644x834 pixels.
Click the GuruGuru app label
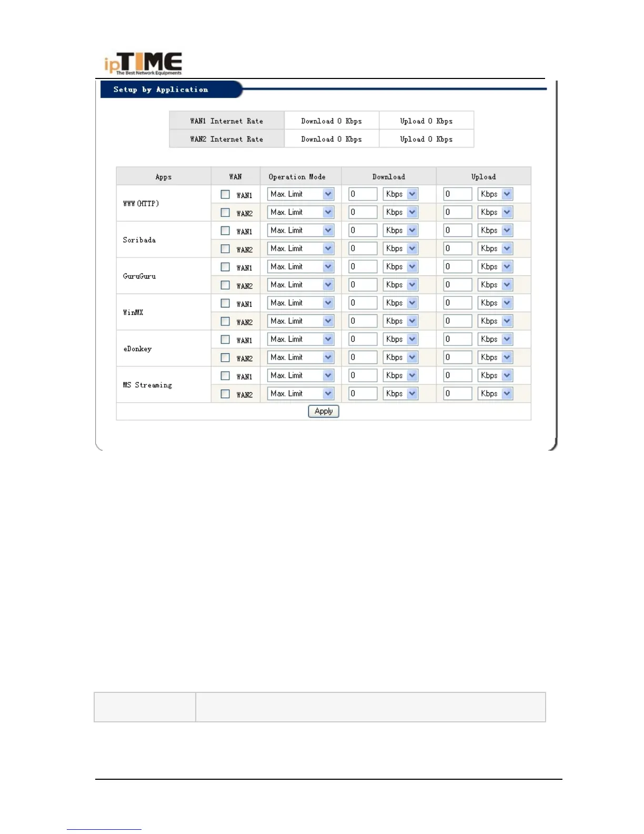[139, 276]
